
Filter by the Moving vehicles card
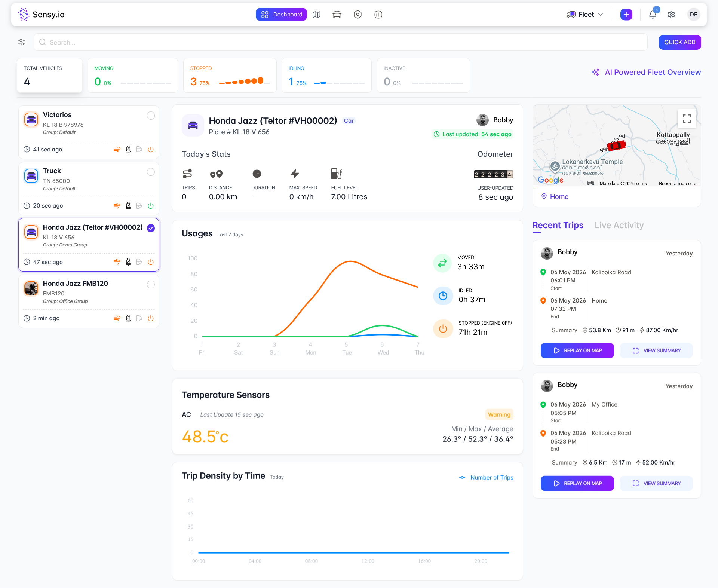tap(133, 75)
